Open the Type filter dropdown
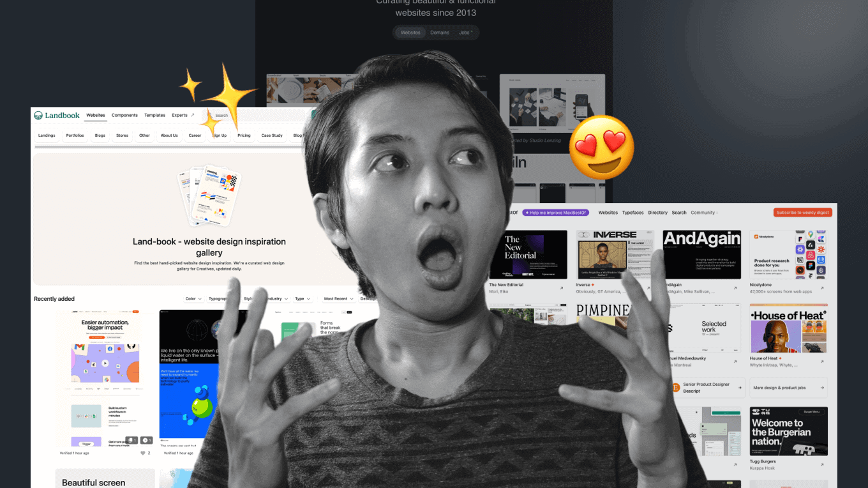Viewport: 868px width, 488px height. point(302,298)
